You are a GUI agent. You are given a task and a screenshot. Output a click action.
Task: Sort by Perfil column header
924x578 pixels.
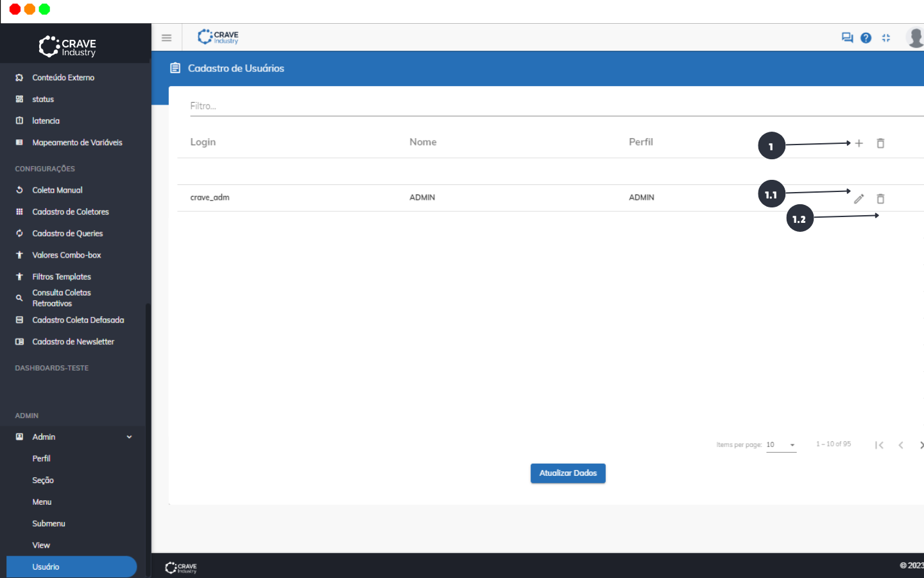(x=641, y=142)
